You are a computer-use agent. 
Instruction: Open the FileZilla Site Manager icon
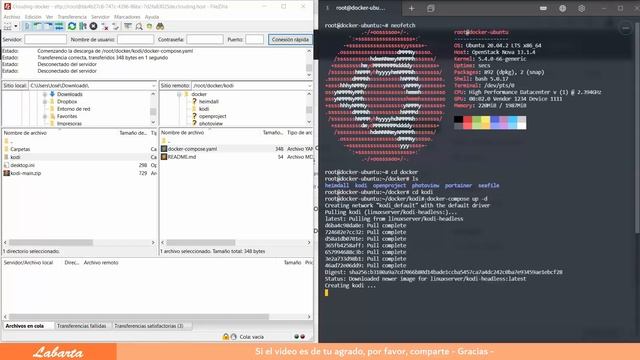pos(8,27)
